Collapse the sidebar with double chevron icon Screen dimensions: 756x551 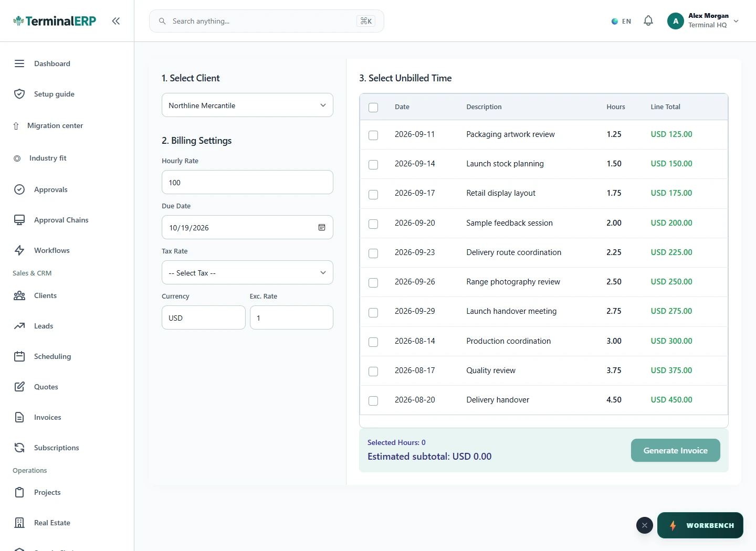click(x=116, y=21)
